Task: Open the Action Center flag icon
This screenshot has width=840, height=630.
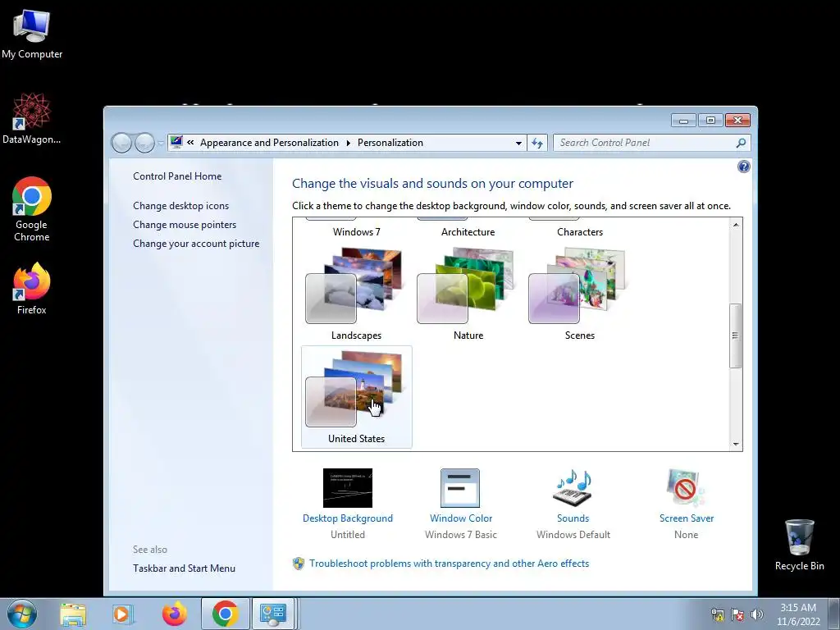Action: tap(737, 614)
